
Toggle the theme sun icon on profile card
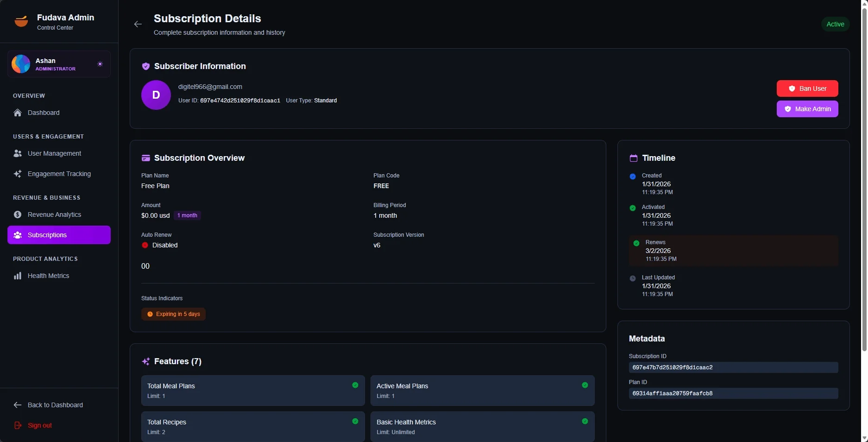100,64
